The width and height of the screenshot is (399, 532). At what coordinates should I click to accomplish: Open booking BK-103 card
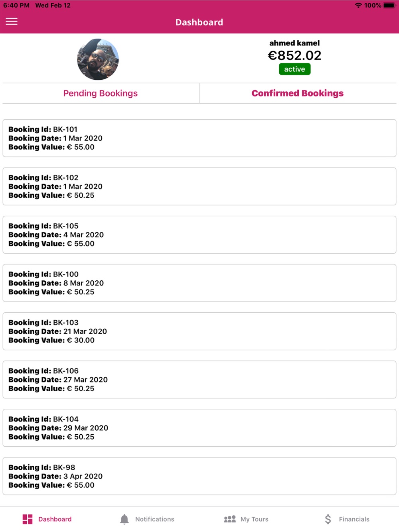click(x=199, y=331)
